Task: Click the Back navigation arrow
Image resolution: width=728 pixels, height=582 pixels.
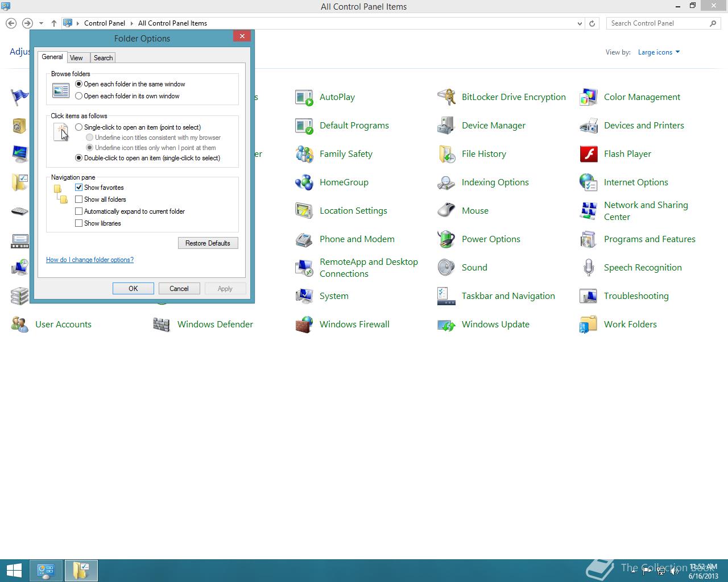Action: click(x=11, y=23)
